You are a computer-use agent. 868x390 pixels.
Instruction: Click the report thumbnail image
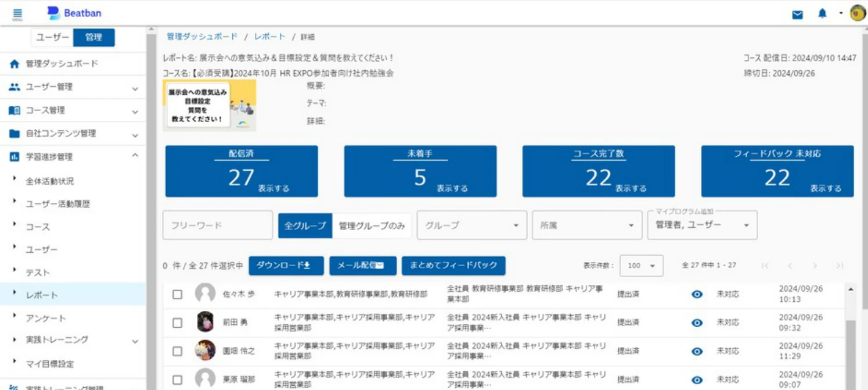209,105
